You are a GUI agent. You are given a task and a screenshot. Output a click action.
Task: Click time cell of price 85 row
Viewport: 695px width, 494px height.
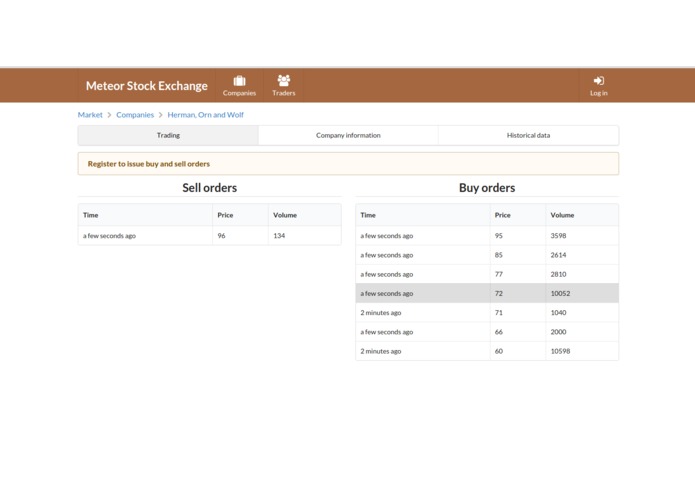[423, 255]
